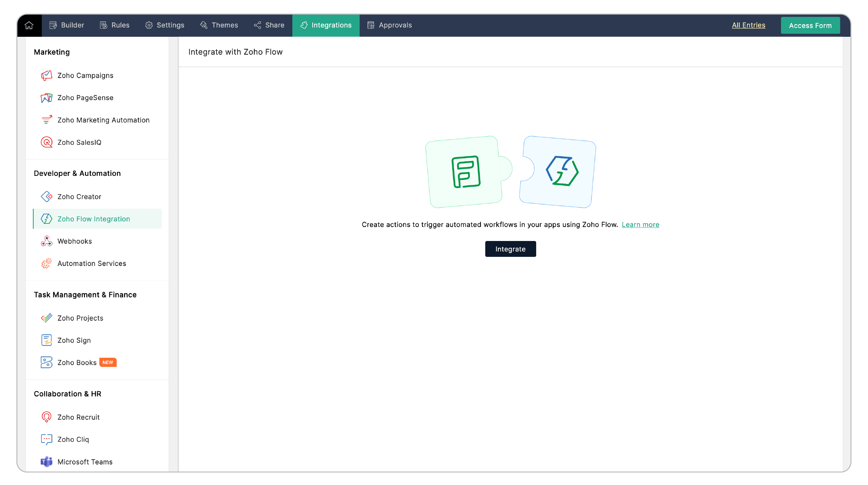Screen dimensions: 868x485
Task: Open the Microsoft Teams icon entry
Action: (x=47, y=462)
